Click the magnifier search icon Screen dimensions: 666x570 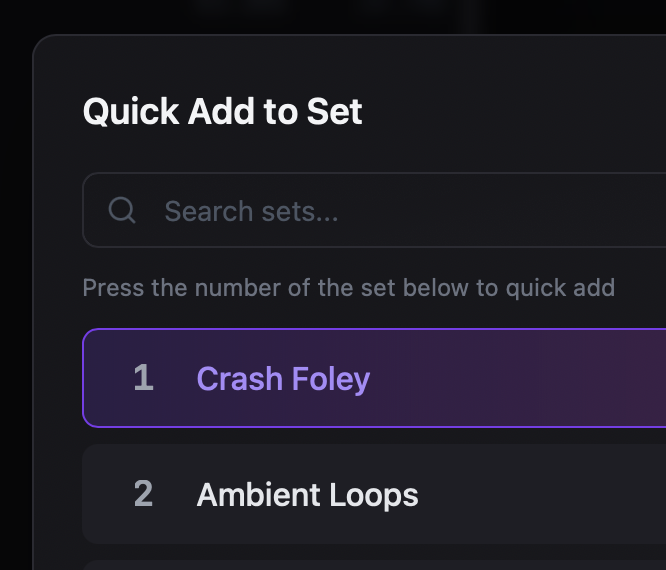pyautogui.click(x=122, y=210)
